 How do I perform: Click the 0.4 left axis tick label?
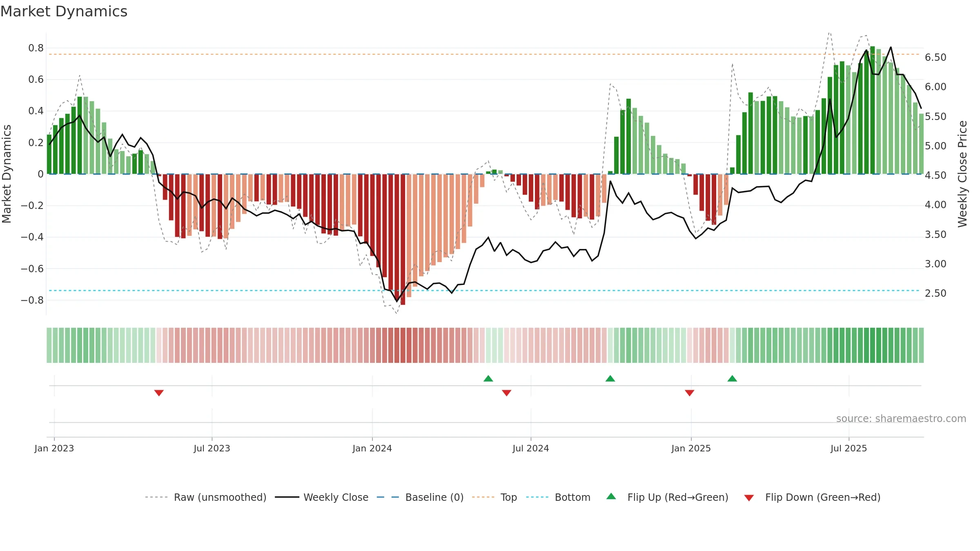point(36,111)
